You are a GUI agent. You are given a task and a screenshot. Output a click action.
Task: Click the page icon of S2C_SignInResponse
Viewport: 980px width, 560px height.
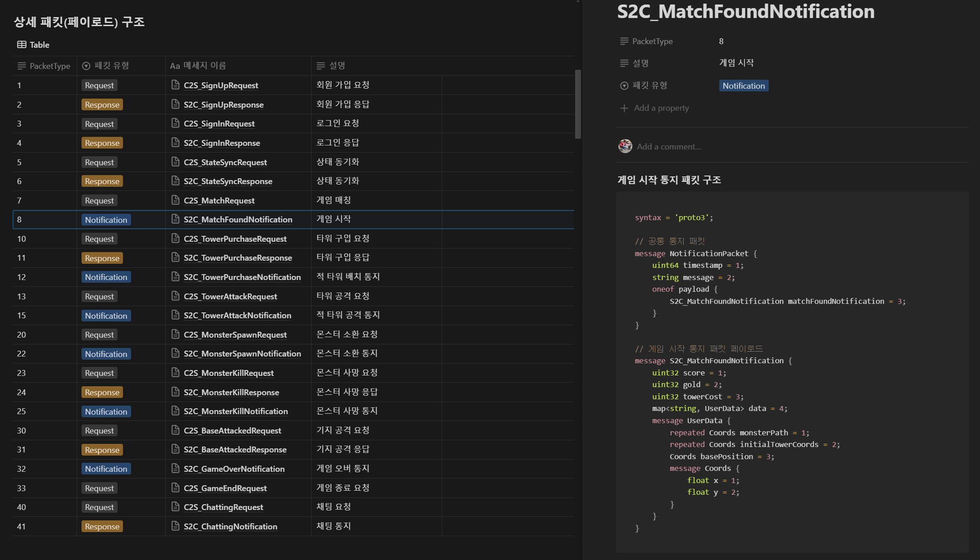click(176, 142)
